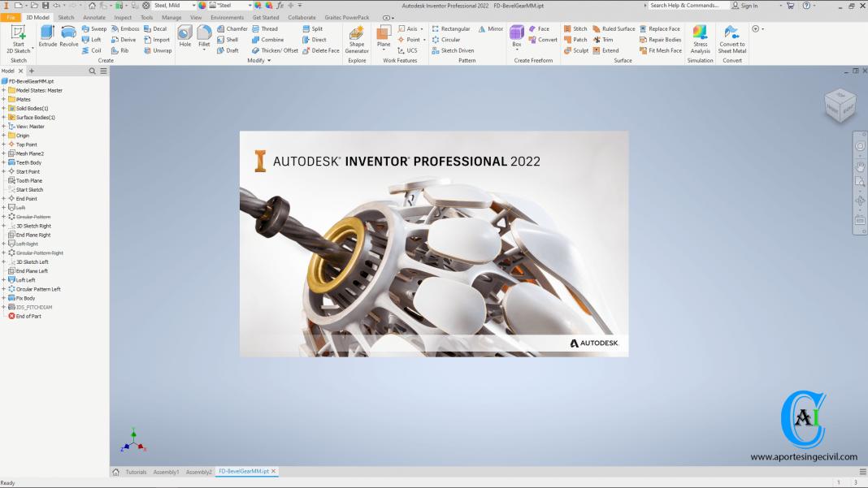
Task: Switch to the Annotate ribbon tab
Action: [x=94, y=16]
